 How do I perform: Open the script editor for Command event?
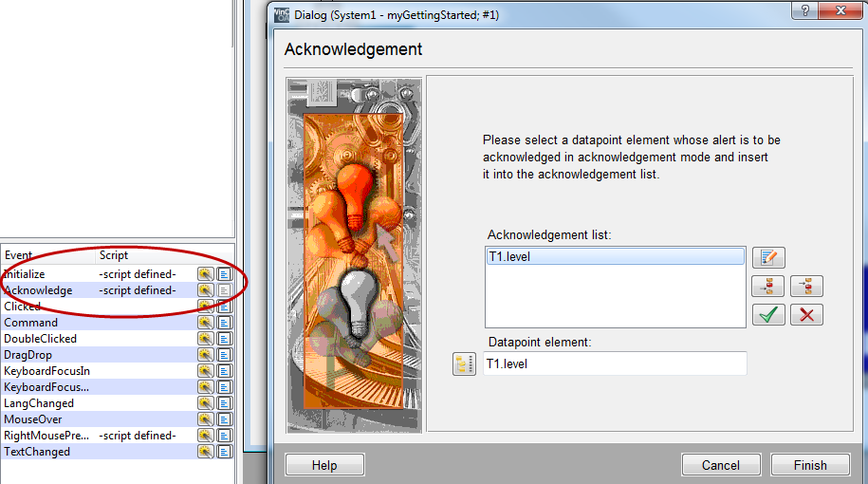point(224,323)
